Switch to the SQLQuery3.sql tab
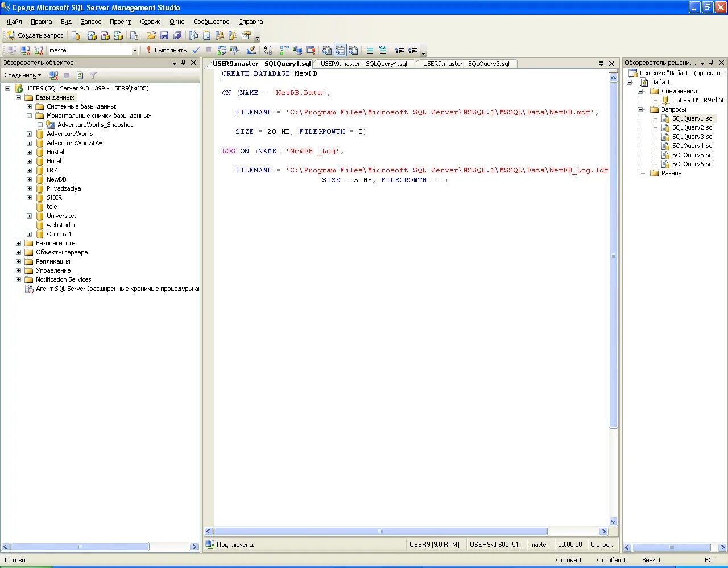Screen dimensions: 728x568 (x=466, y=64)
